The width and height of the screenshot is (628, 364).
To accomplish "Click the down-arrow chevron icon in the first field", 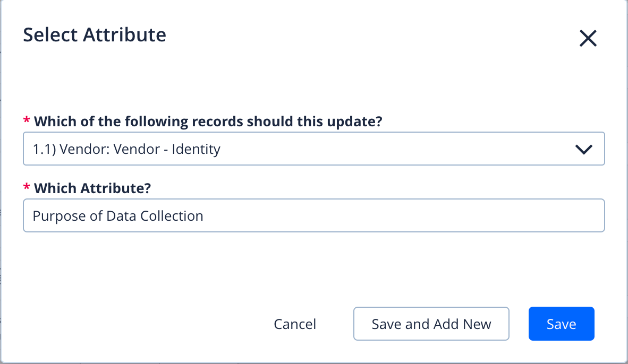I will click(x=583, y=149).
